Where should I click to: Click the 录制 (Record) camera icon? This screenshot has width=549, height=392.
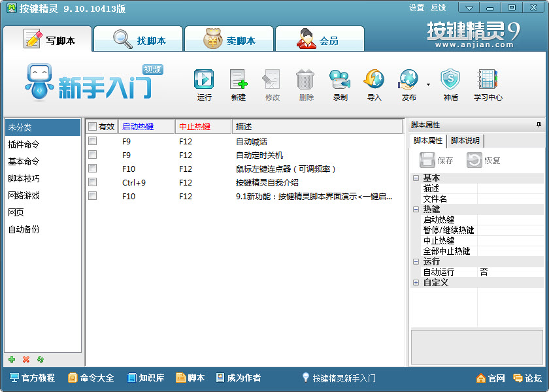[340, 80]
